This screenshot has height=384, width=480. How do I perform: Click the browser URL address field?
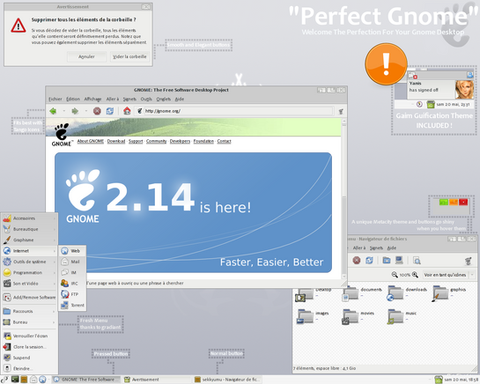click(234, 111)
